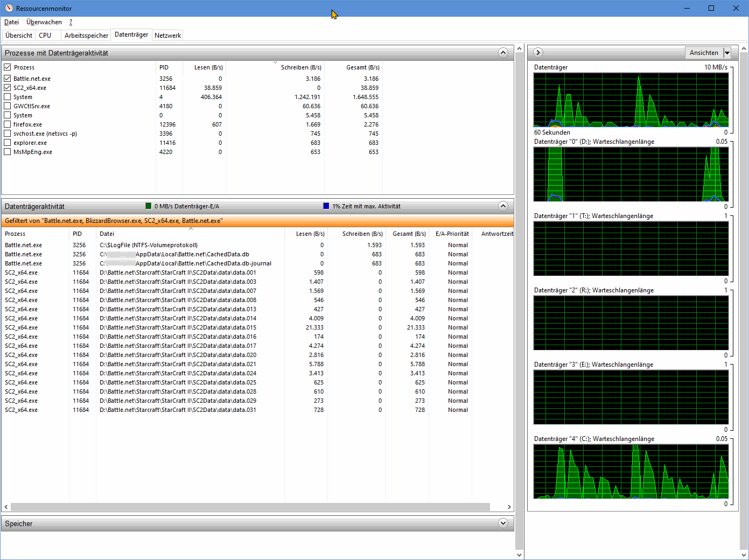Click the Datenträger "1" (T:) queue graph

[x=631, y=248]
